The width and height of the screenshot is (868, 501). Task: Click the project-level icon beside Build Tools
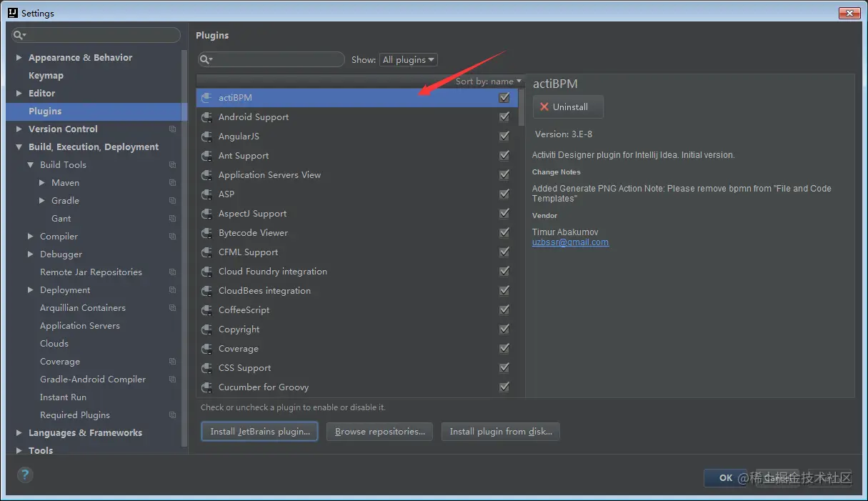click(x=172, y=165)
